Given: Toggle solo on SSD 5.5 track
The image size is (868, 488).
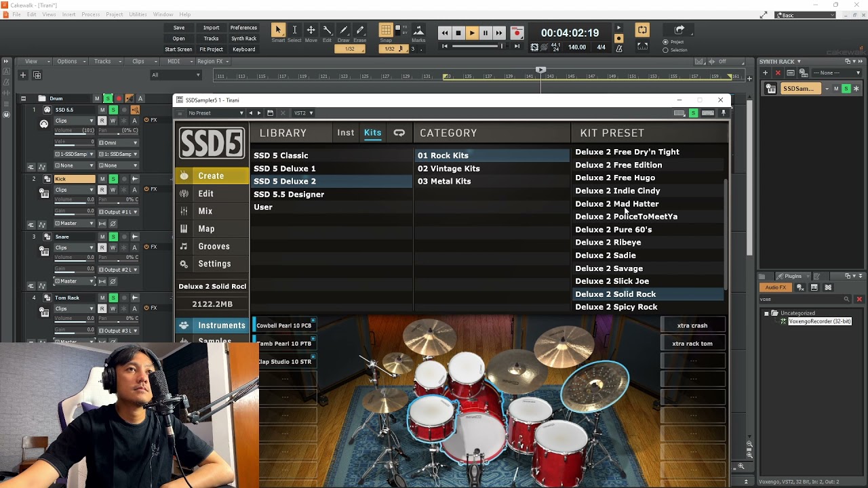Looking at the screenshot, I should tap(113, 110).
